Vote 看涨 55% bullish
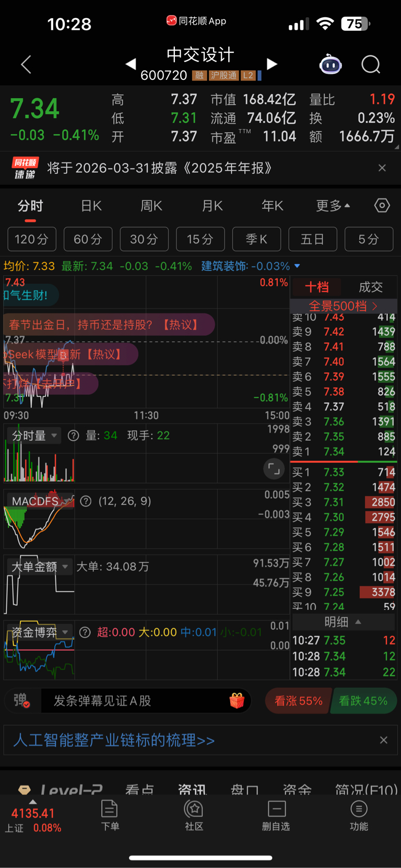 (x=298, y=701)
